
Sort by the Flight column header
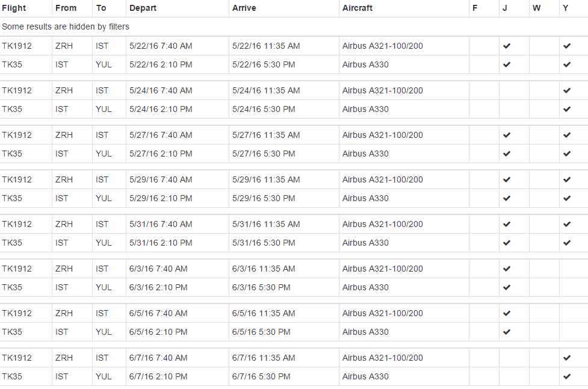[x=14, y=8]
